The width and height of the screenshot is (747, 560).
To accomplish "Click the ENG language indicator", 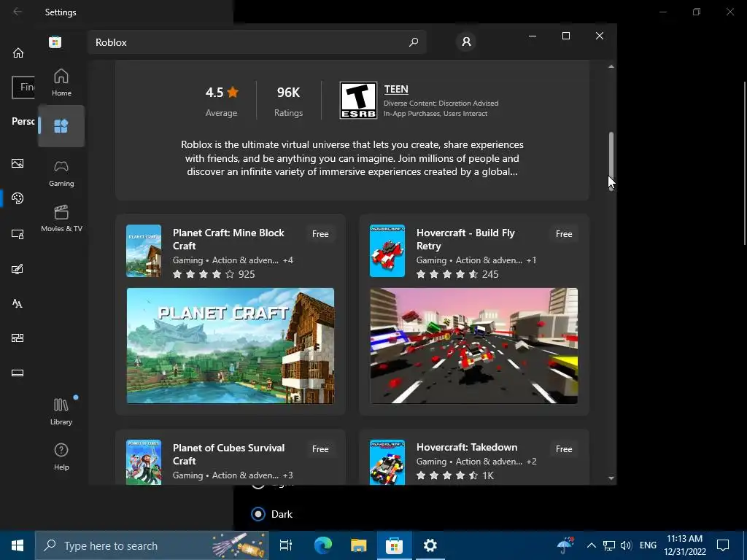I will coord(648,545).
